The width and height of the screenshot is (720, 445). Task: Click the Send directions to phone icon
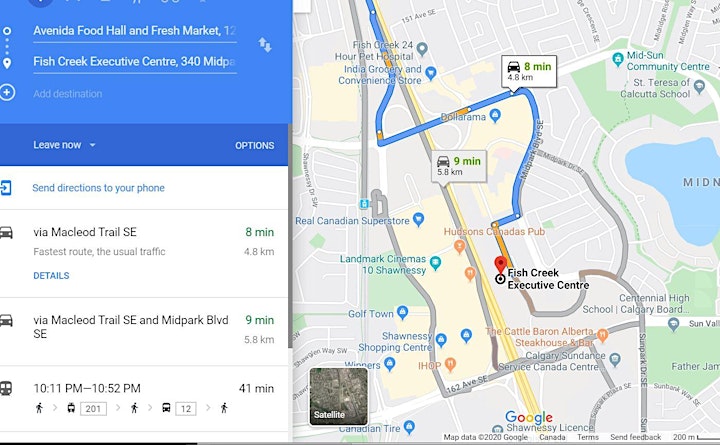(x=6, y=188)
